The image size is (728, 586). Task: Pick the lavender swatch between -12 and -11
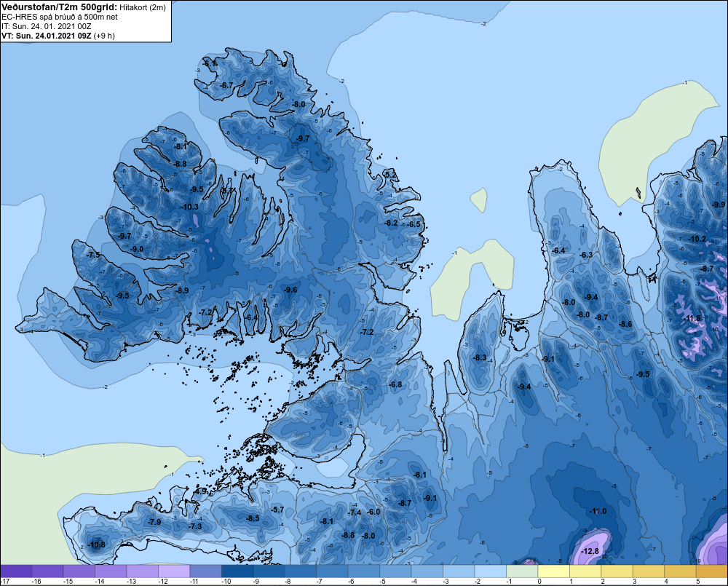pyautogui.click(x=174, y=571)
